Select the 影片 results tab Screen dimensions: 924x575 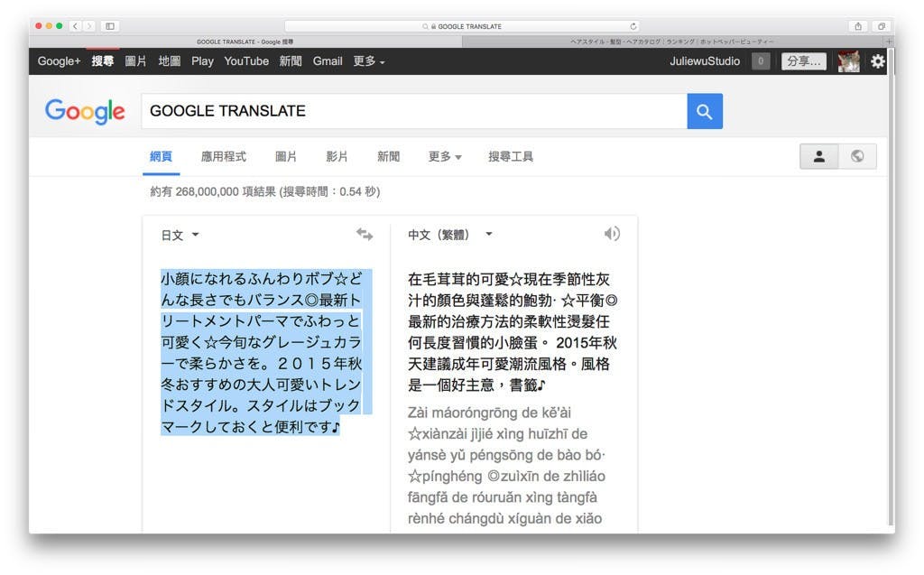click(x=337, y=156)
